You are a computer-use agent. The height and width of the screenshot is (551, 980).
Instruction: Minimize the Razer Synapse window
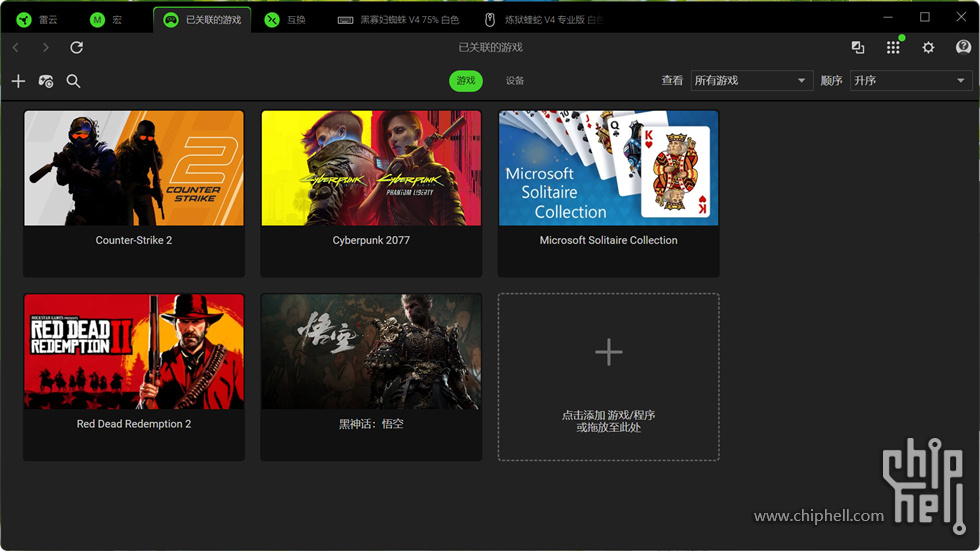pos(888,17)
